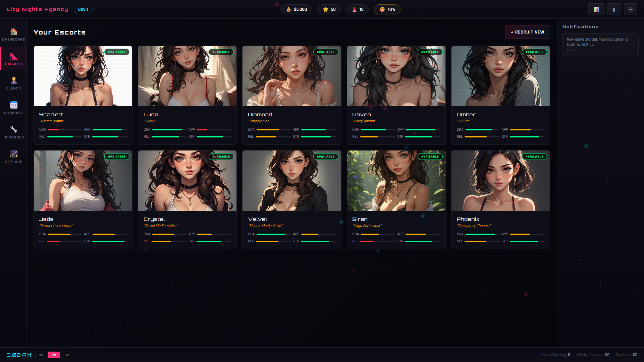
Task: Open the Bookings calendar
Action: (x=13, y=108)
